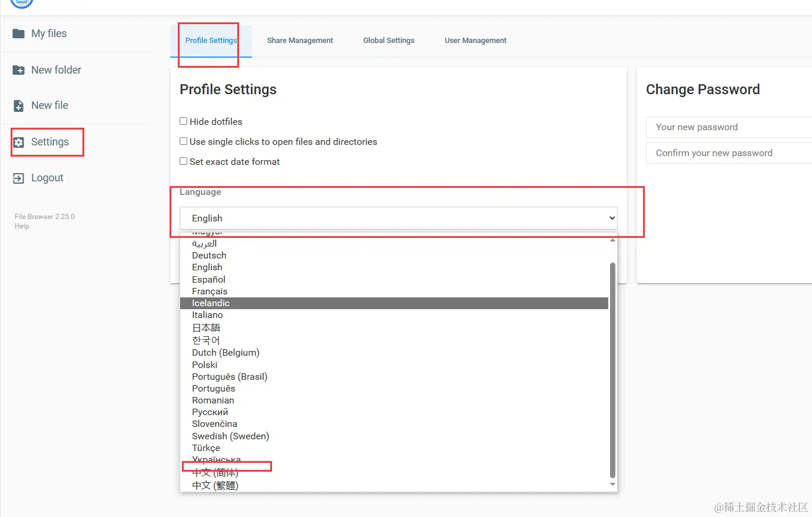Click into Your new password field
The width and height of the screenshot is (812, 517).
coord(729,127)
